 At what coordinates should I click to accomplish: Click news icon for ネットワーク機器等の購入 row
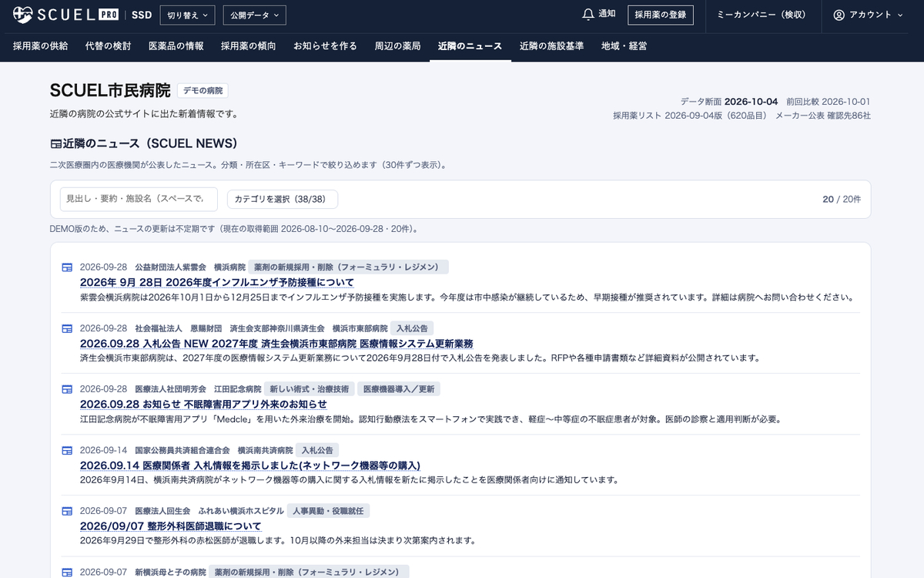(x=67, y=449)
